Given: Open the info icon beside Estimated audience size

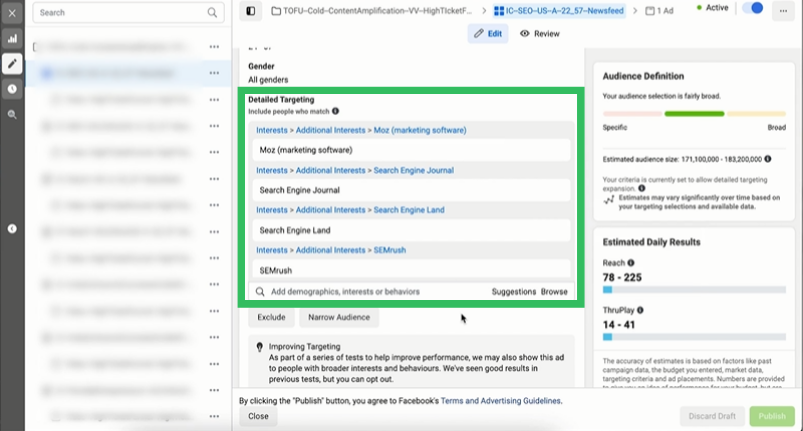Looking at the screenshot, I should (768, 159).
